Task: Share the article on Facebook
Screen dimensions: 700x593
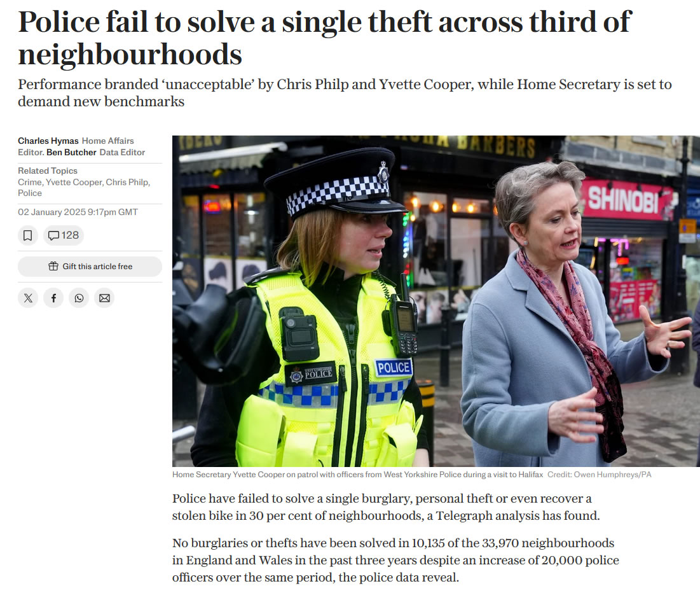Action: click(x=53, y=298)
